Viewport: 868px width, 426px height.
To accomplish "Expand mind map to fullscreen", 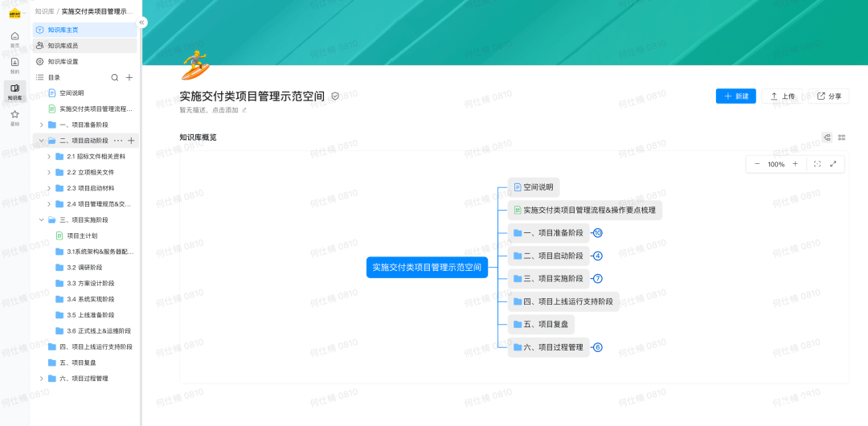I will [833, 164].
